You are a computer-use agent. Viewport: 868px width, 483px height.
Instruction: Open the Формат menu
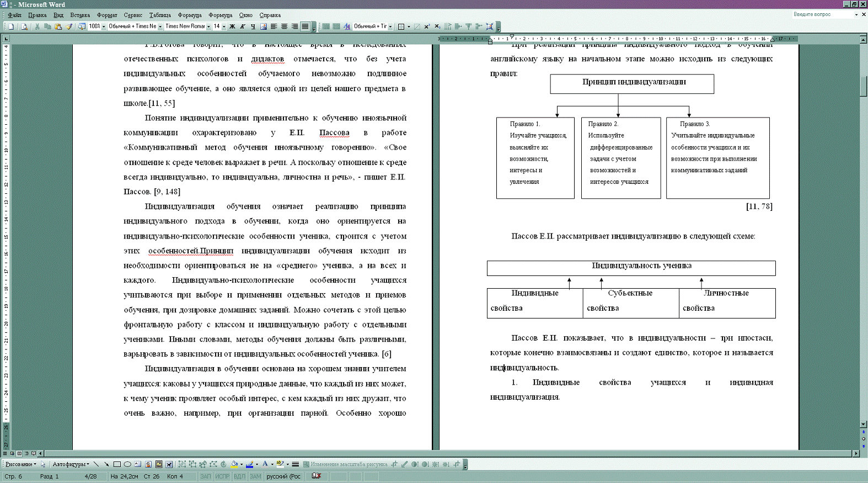[107, 15]
